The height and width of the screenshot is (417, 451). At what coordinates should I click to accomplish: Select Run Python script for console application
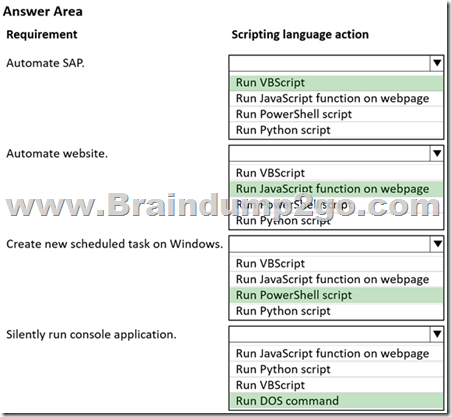pos(336,369)
